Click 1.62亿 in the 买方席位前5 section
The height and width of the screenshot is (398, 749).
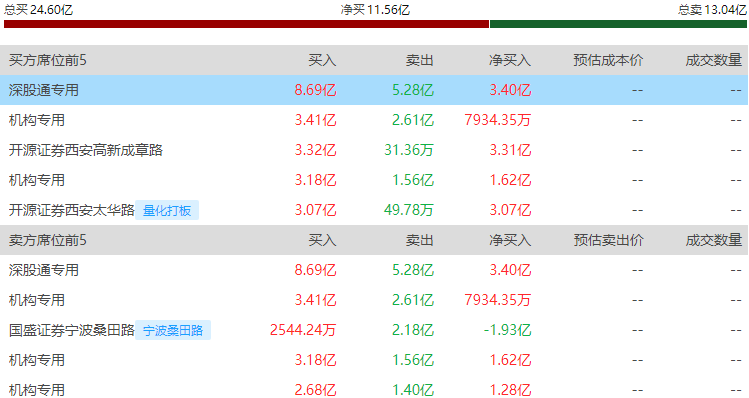click(510, 180)
